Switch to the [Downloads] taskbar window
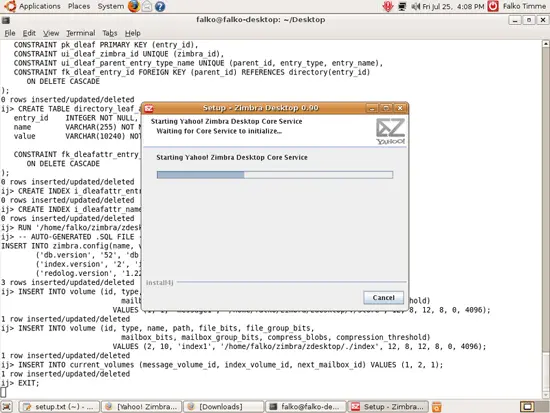The width and height of the screenshot is (550, 413). [x=223, y=406]
